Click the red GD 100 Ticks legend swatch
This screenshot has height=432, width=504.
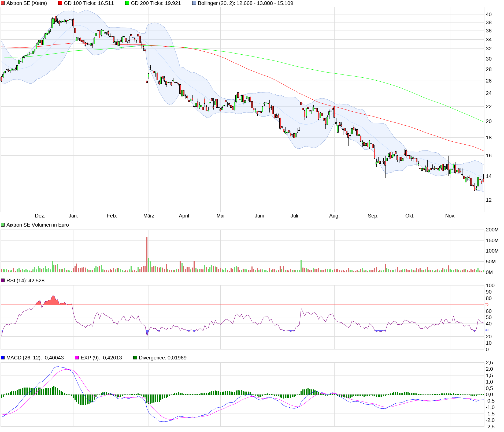[x=60, y=3]
